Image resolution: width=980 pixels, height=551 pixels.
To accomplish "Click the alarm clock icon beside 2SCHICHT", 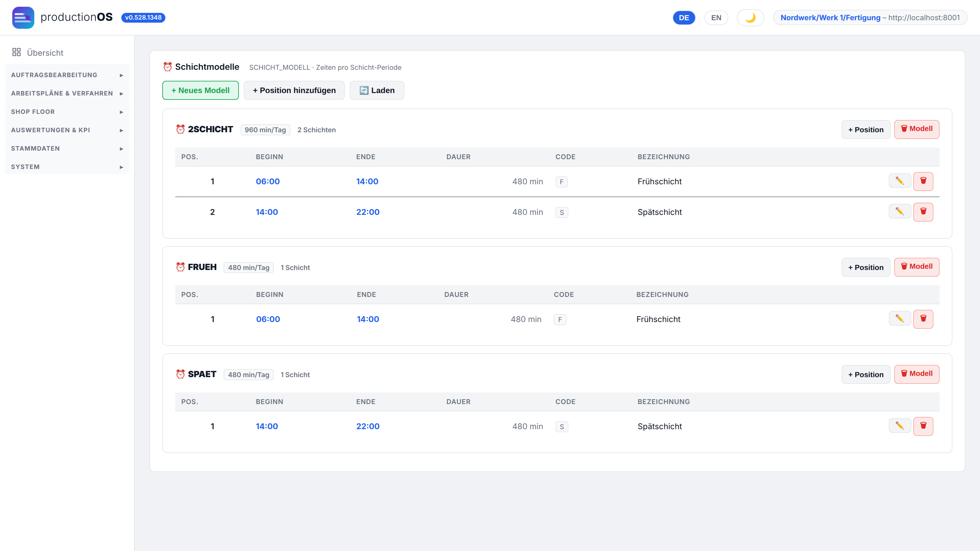I will [180, 130].
